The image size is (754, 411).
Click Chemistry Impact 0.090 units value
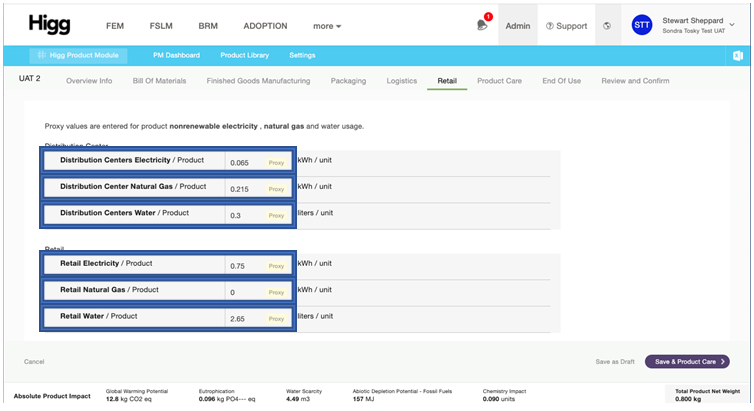tap(499, 399)
